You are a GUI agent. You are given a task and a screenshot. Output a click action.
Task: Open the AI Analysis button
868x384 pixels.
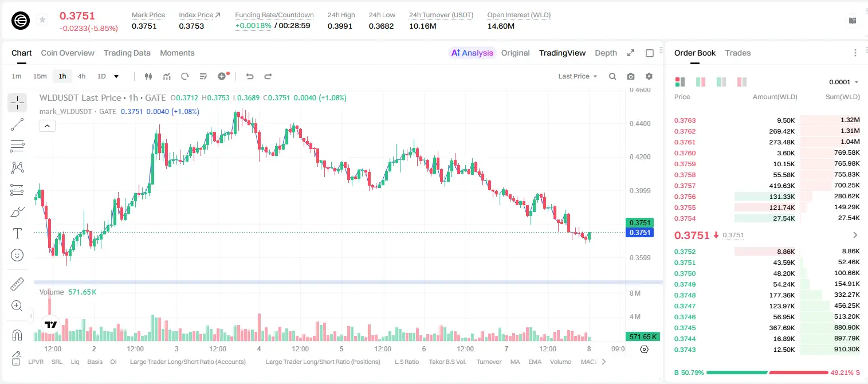tap(472, 53)
